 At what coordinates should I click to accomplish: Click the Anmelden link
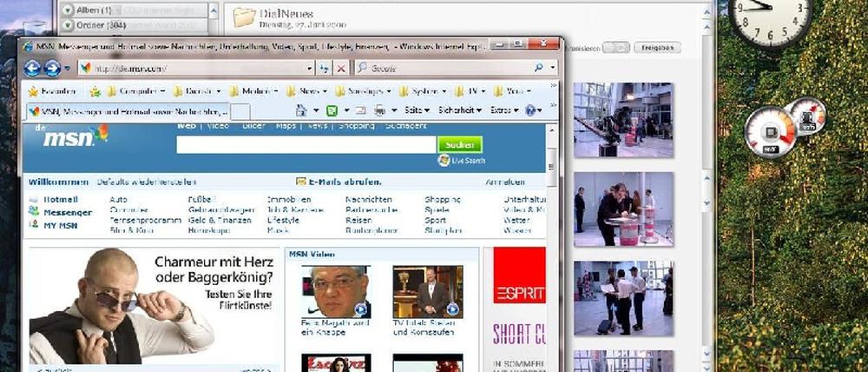505,182
